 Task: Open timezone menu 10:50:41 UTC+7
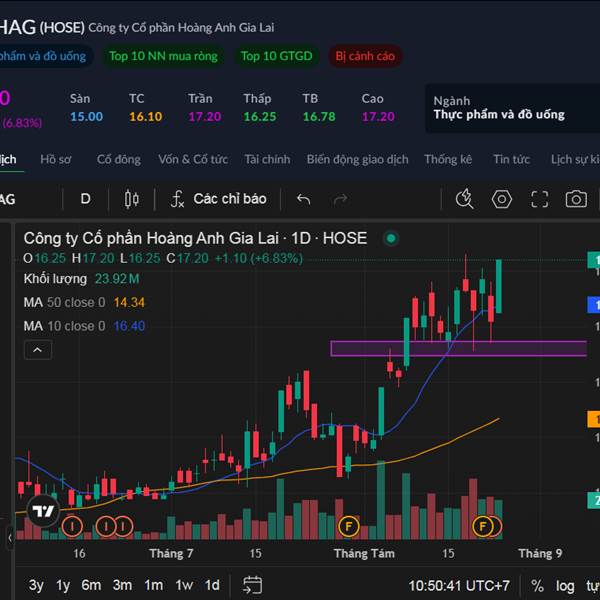pyautogui.click(x=459, y=585)
